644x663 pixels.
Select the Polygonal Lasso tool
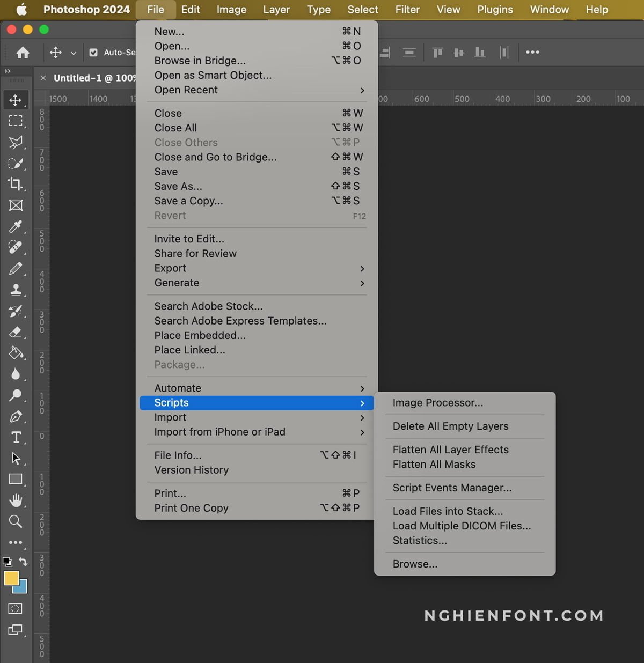coord(16,142)
